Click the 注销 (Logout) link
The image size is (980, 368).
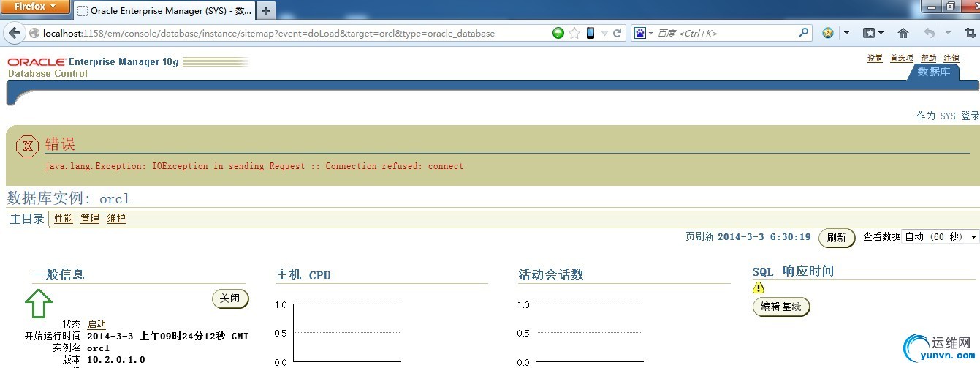(x=951, y=59)
